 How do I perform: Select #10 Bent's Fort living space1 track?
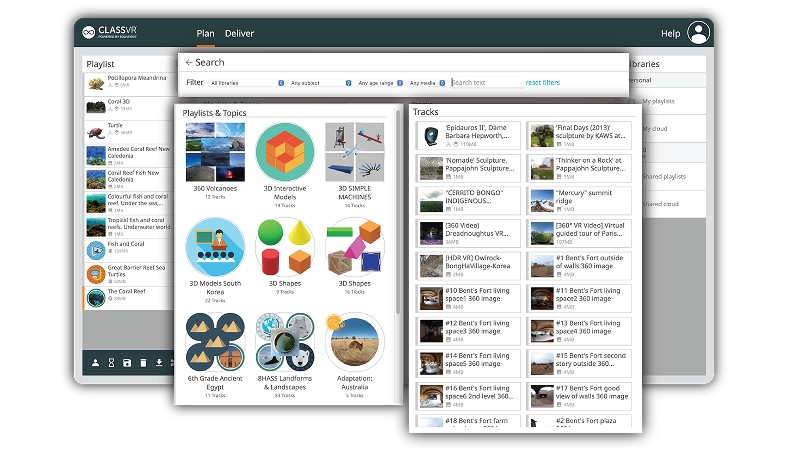(x=468, y=298)
